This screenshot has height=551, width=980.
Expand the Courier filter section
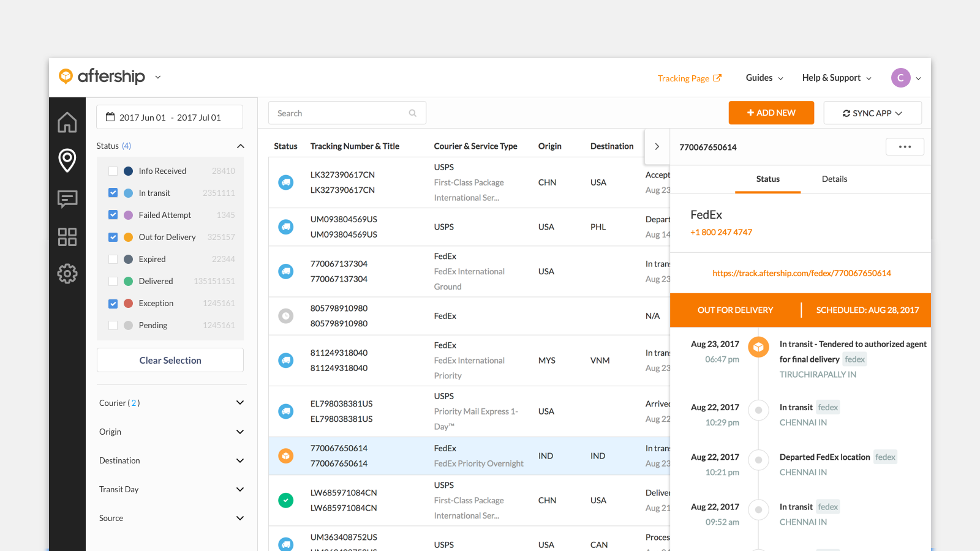click(240, 403)
